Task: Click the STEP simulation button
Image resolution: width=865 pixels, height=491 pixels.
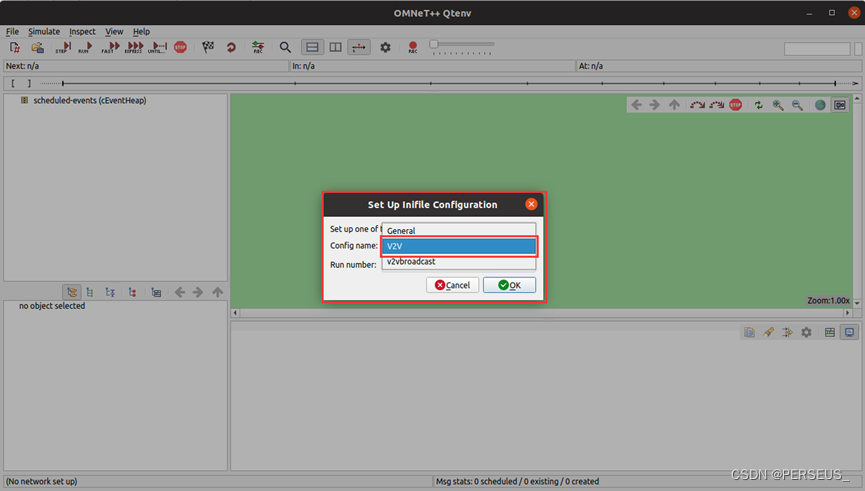Action: pos(63,47)
